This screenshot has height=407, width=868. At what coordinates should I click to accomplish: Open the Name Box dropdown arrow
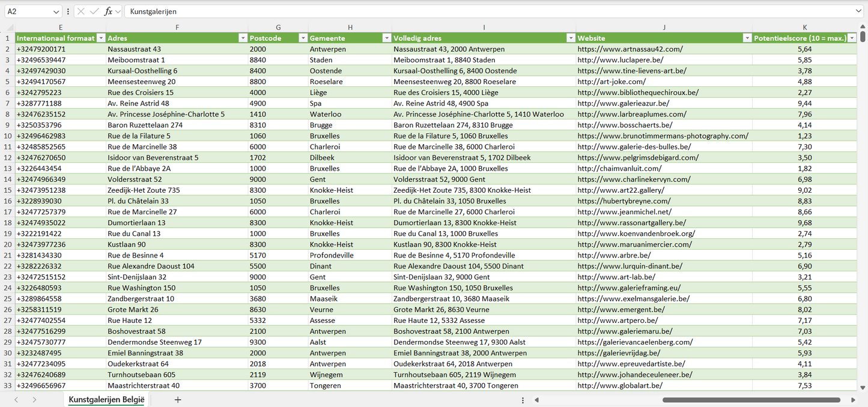(56, 11)
